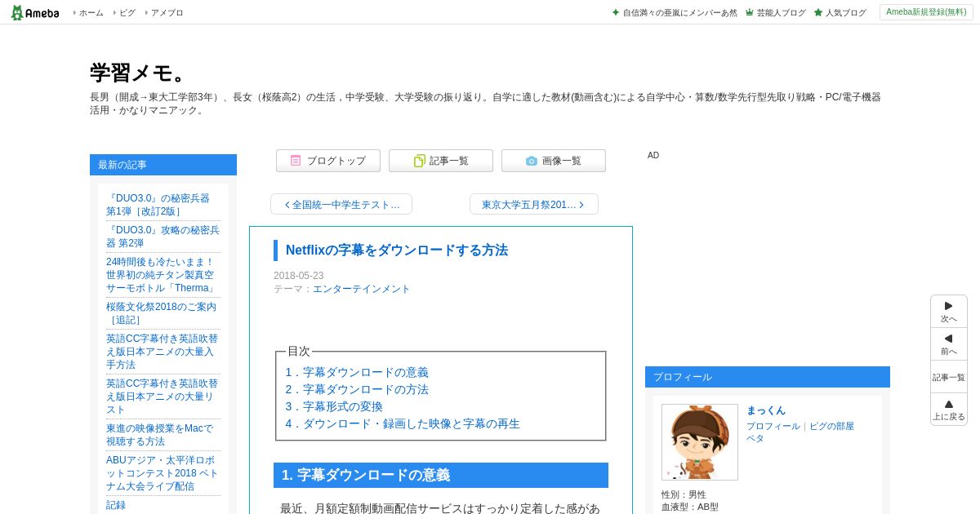Jump to 2．字幕ダウンロードの方法
Screen dimensions: 980x514
click(x=357, y=389)
